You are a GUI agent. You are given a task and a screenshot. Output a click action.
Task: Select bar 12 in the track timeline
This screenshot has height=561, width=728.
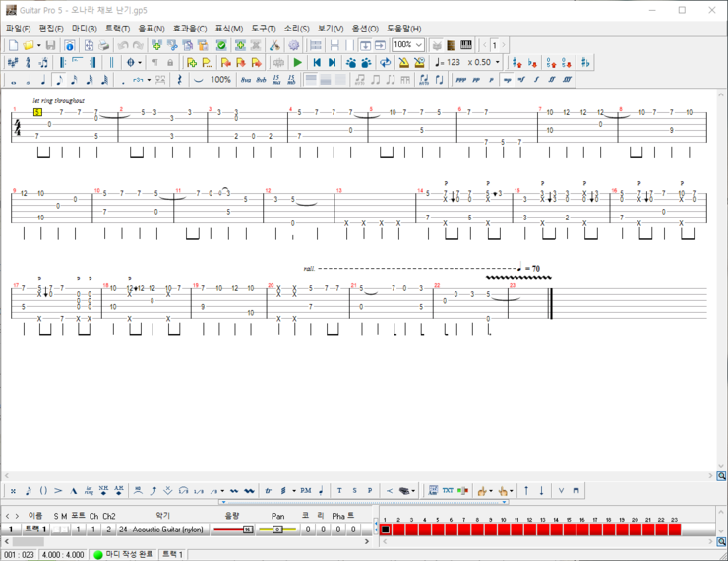coord(529,530)
